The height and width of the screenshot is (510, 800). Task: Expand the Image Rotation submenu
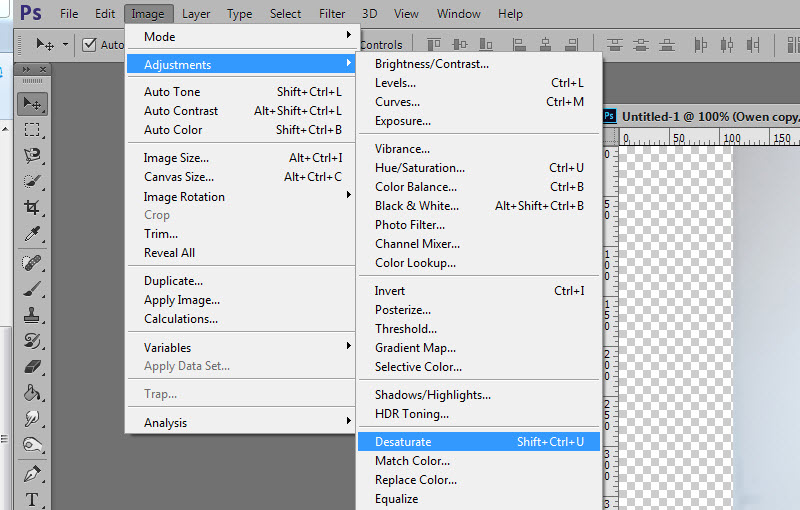[240, 196]
